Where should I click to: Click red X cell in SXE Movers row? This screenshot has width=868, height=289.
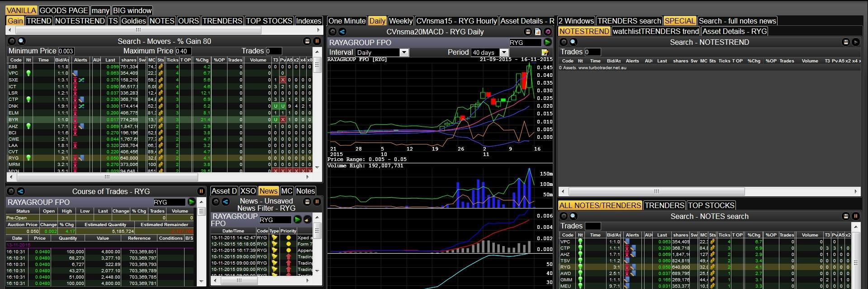tap(283, 80)
